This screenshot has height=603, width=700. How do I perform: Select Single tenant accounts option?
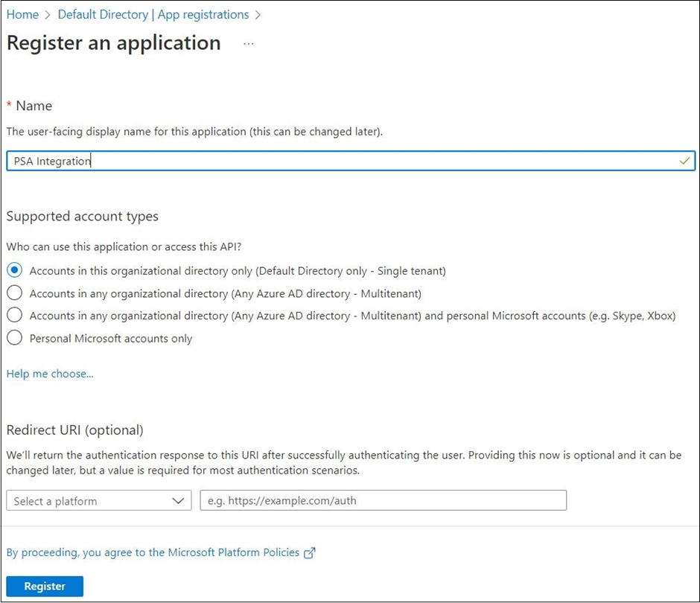coord(14,270)
